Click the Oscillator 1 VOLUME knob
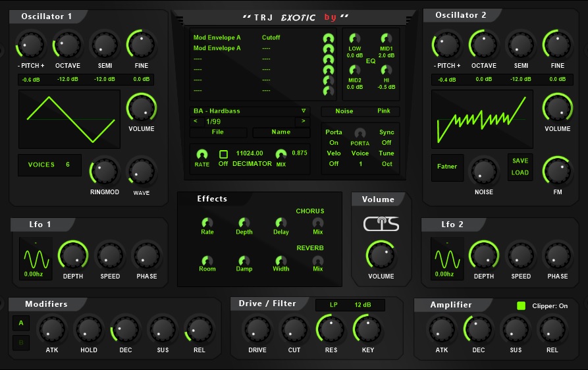This screenshot has width=588, height=370. click(142, 108)
